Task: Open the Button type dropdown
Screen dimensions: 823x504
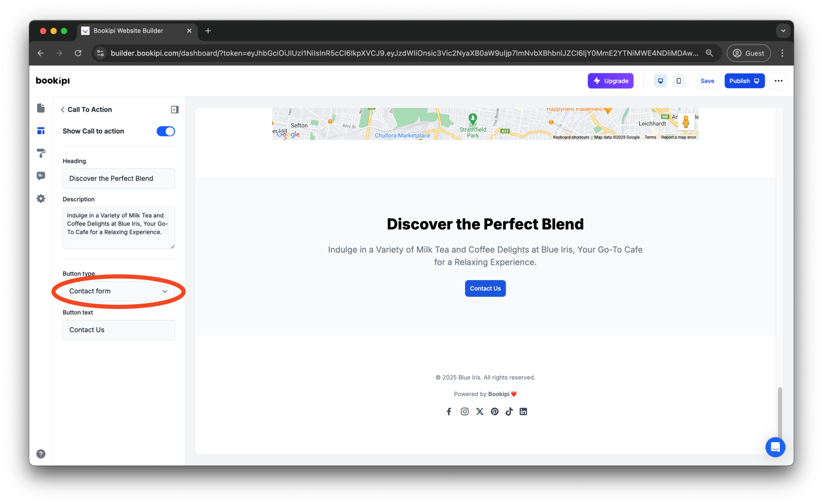Action: coord(119,291)
